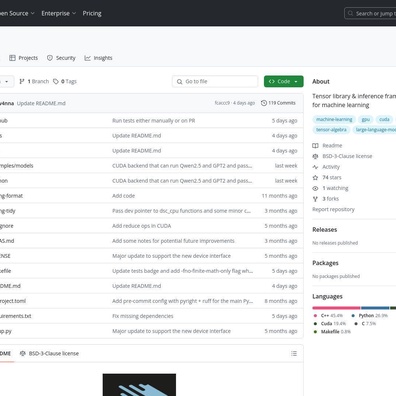Screen dimensions: 396x396
Task: Click the pink C++ segment of language bar
Action: [x=336, y=308]
